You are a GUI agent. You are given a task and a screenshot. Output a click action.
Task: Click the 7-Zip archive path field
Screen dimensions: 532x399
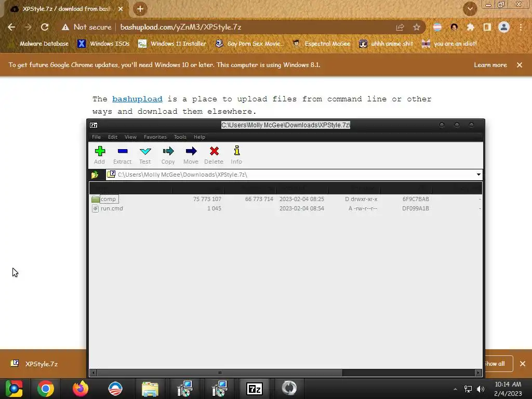(290, 175)
